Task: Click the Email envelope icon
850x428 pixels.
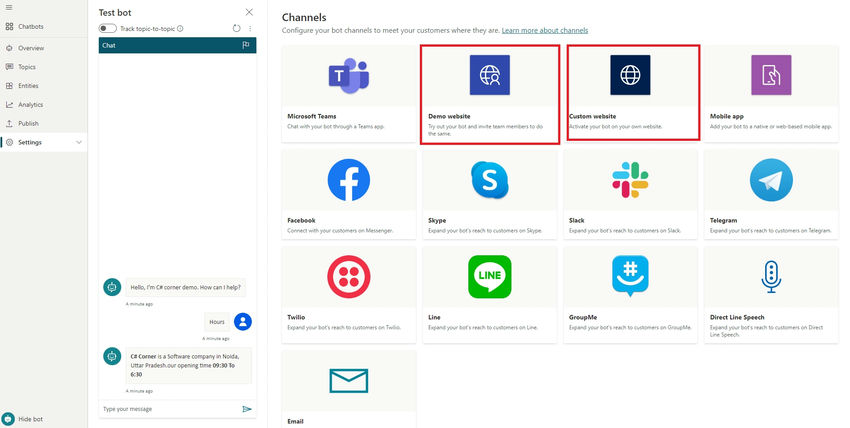Action: [349, 381]
